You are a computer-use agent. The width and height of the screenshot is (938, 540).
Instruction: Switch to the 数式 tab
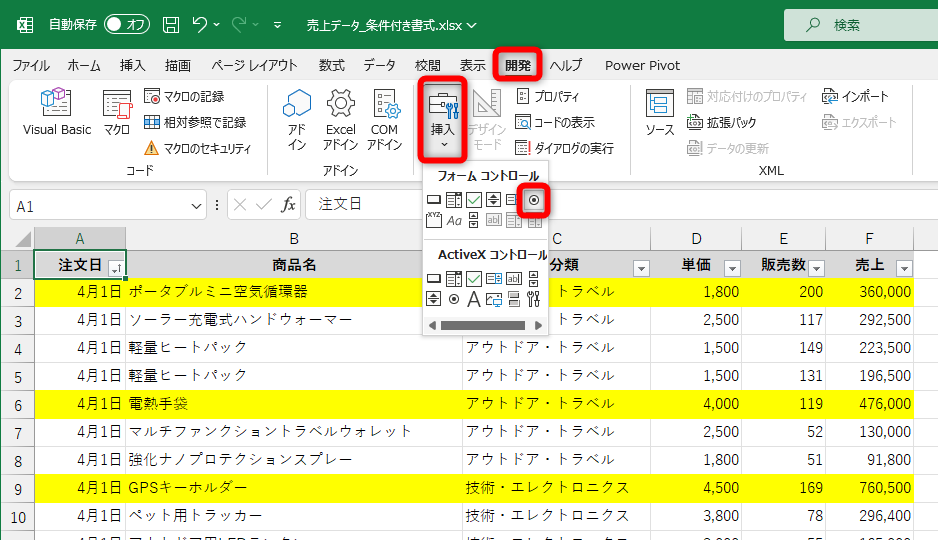[x=331, y=65]
